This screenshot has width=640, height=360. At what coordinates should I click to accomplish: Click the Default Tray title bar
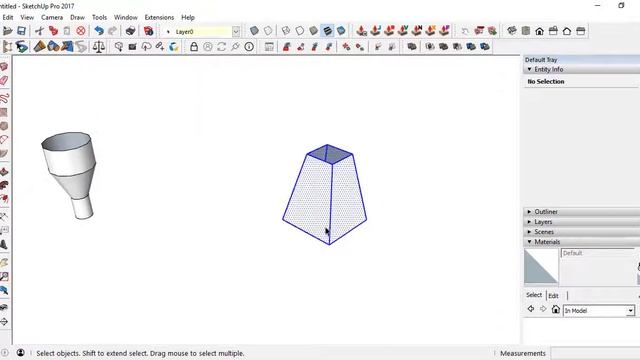click(x=582, y=60)
